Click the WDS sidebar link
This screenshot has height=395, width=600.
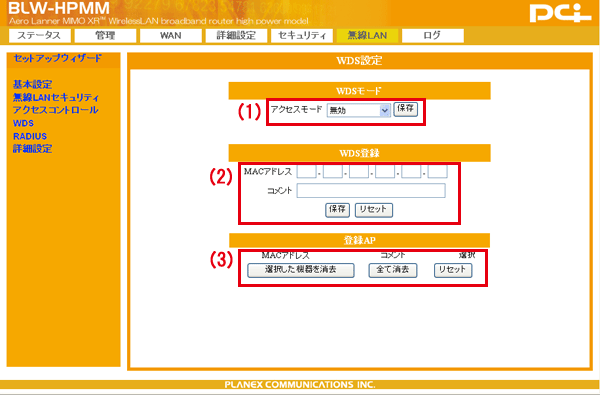point(23,123)
